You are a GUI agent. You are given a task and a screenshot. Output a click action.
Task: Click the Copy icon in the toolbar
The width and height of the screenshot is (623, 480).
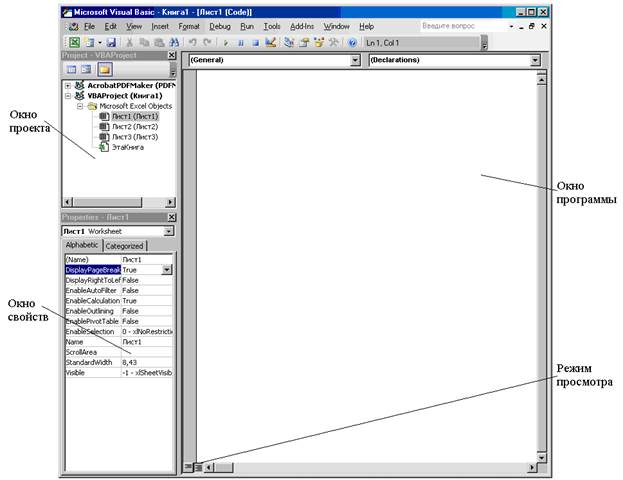pos(144,42)
